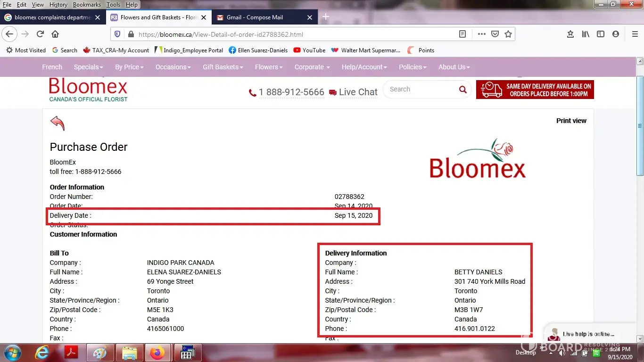Click the Print view link
Screen dimensions: 644x362
tap(571, 121)
